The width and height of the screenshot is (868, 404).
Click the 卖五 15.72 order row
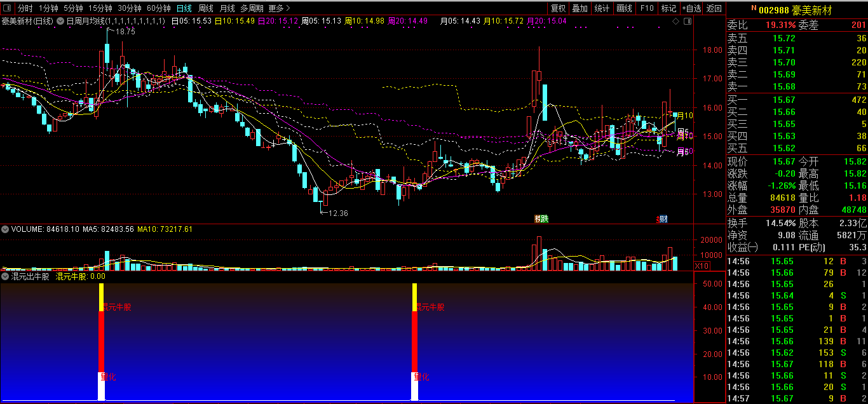(x=797, y=38)
